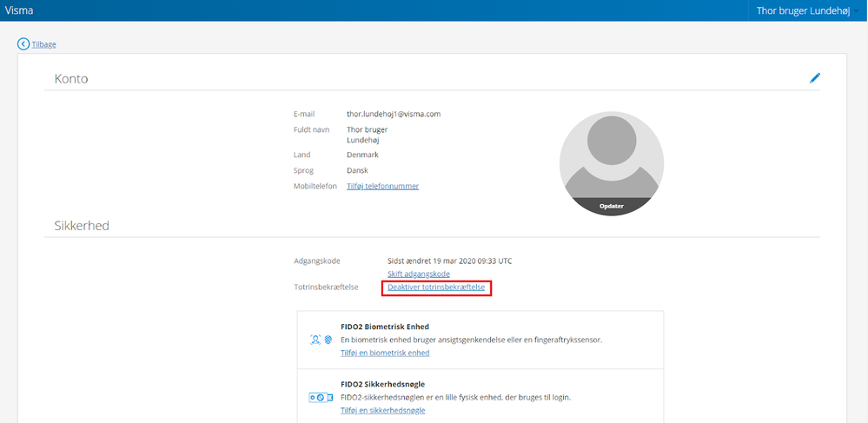868x423 pixels.
Task: Select Tilføj en sikkerhedsnøgle
Action: tap(382, 410)
